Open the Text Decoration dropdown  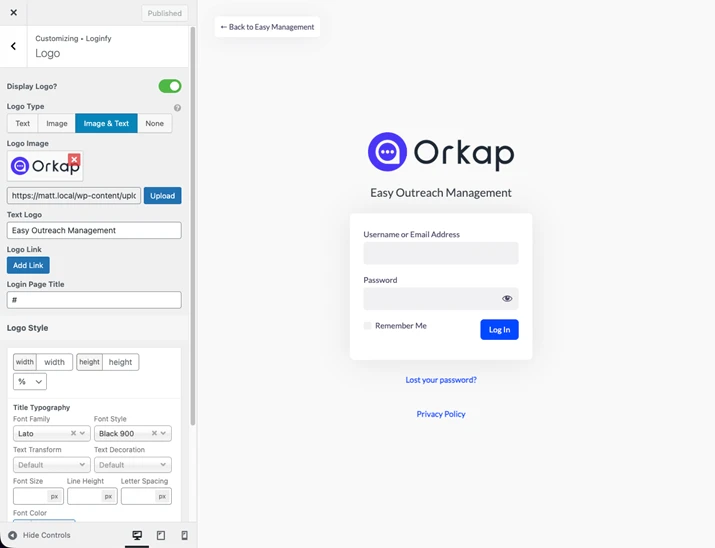[133, 465]
